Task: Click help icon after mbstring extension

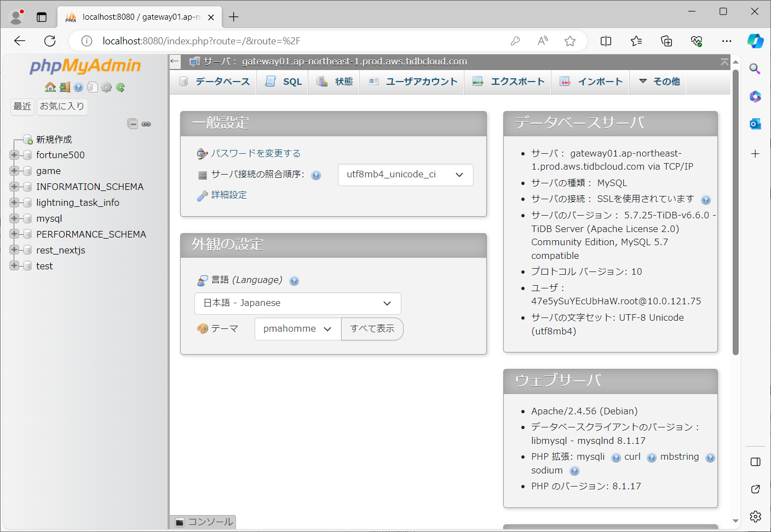Action: 710,458
